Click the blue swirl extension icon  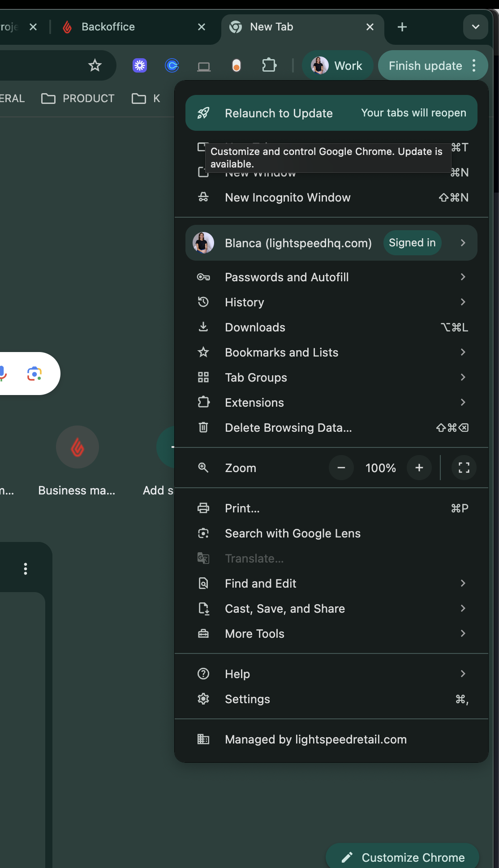coord(172,66)
